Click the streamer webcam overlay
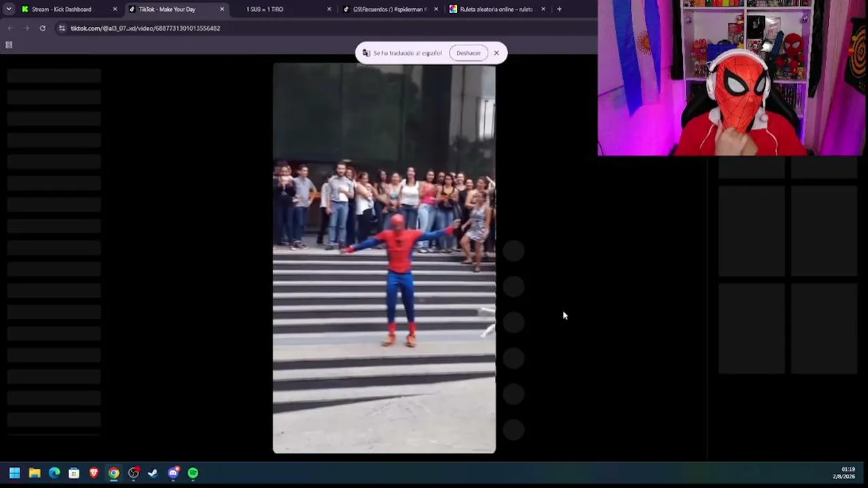Image resolution: width=868 pixels, height=488 pixels. pos(732,78)
